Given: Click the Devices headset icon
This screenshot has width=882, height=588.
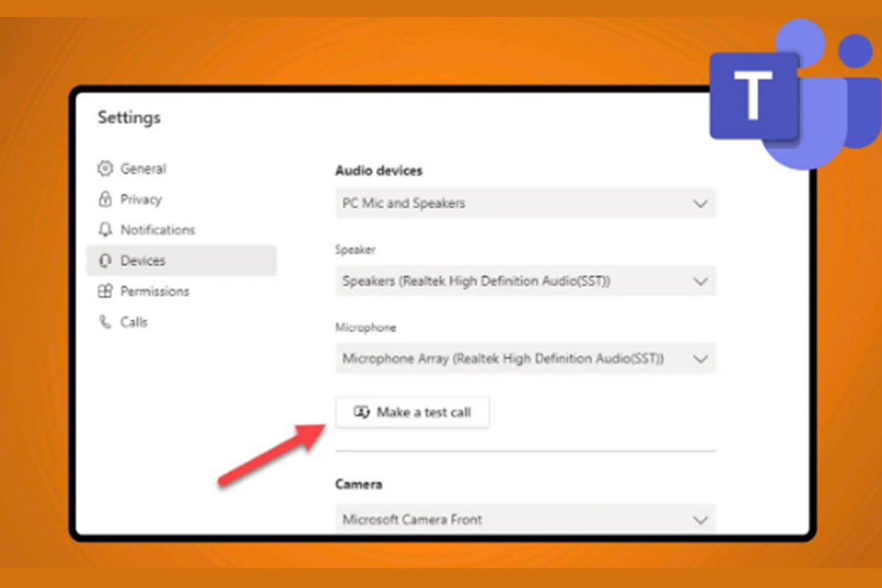Looking at the screenshot, I should click(x=104, y=261).
